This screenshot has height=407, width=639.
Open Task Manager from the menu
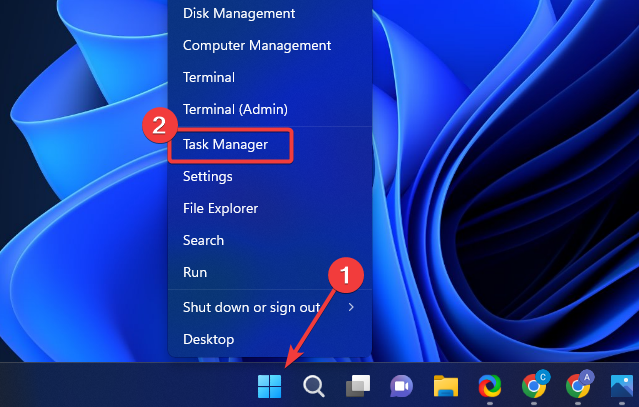[270, 144]
